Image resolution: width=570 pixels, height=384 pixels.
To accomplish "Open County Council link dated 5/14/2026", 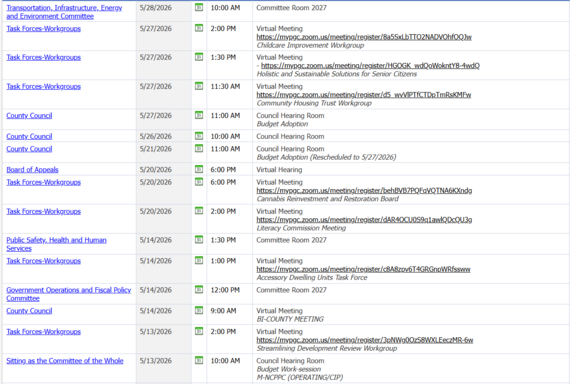I will pyautogui.click(x=29, y=311).
